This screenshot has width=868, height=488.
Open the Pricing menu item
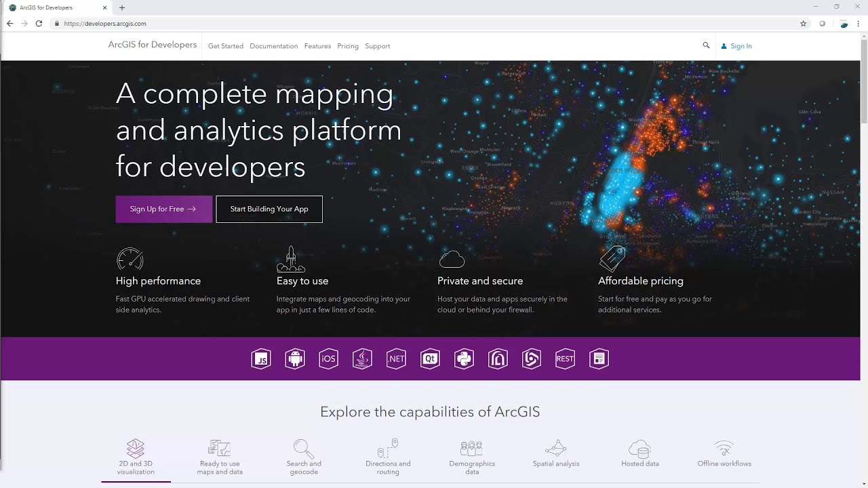tap(348, 46)
